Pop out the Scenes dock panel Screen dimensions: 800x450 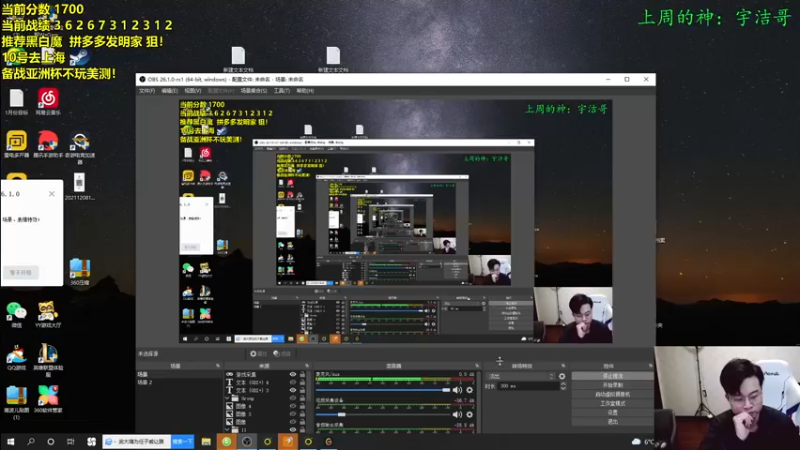[218, 366]
